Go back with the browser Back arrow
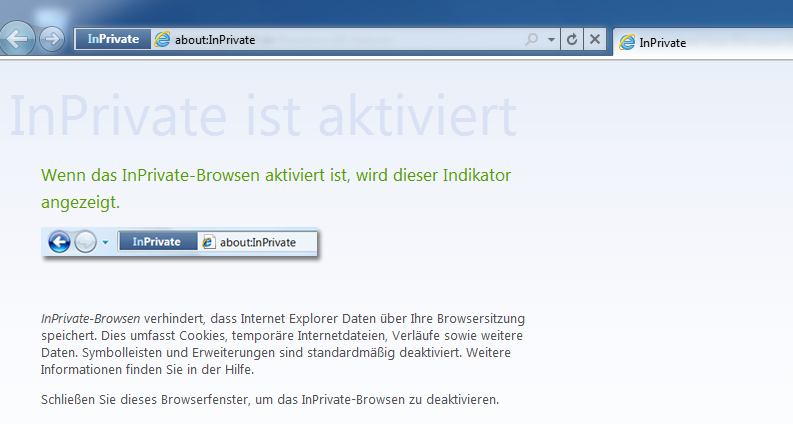The image size is (793, 424). pyautogui.click(x=17, y=38)
